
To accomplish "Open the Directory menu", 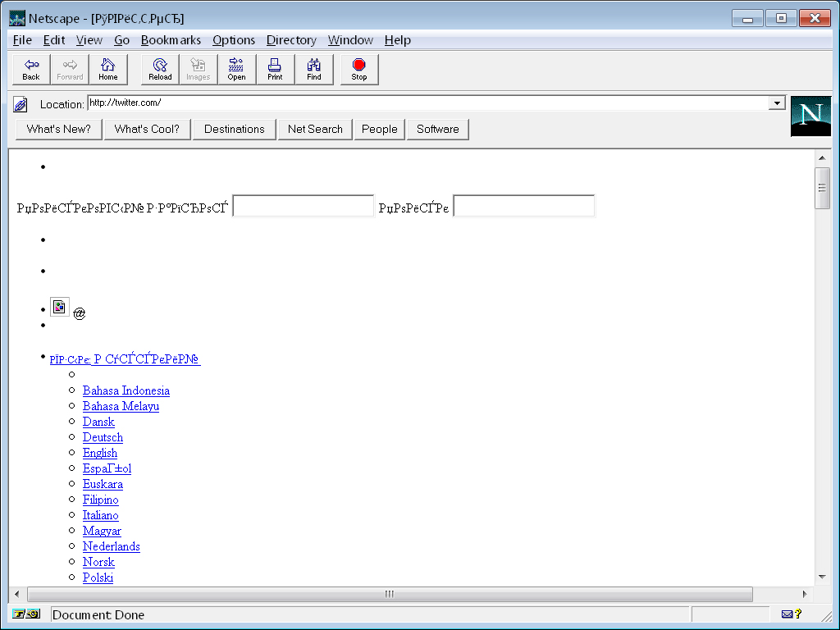I will (291, 40).
